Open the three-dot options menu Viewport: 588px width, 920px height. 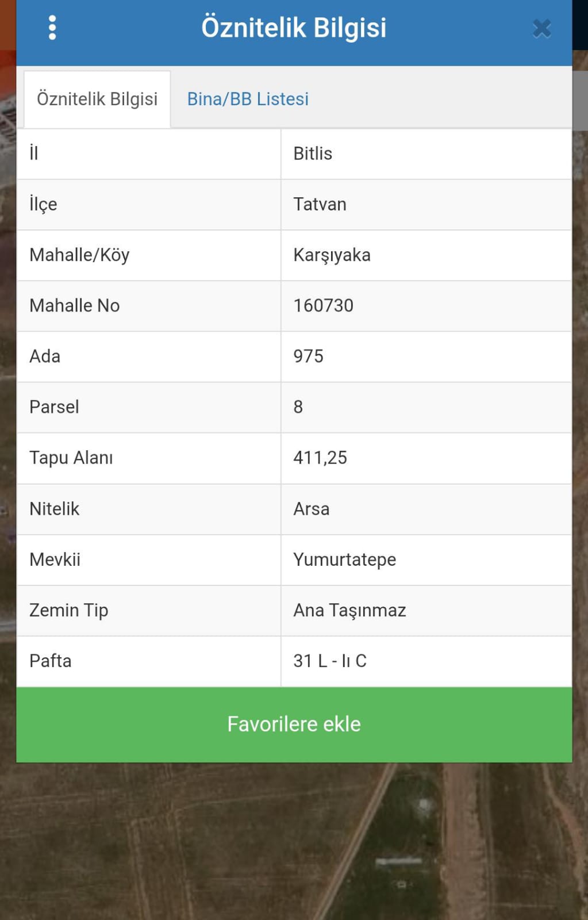52,28
